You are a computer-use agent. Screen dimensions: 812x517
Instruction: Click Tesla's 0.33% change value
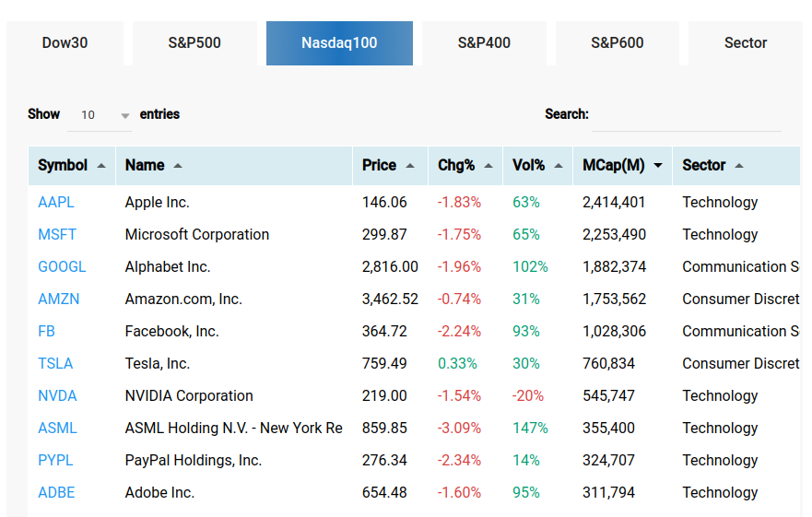point(457,364)
